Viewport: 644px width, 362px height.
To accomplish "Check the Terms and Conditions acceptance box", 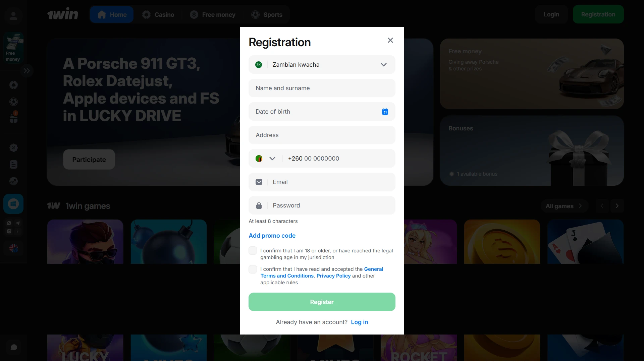I will [253, 269].
